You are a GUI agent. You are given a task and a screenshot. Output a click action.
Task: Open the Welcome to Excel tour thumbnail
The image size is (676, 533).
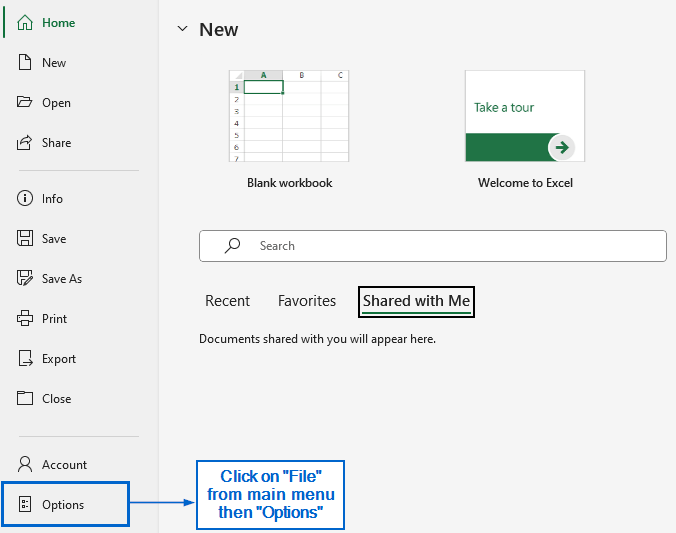point(524,116)
